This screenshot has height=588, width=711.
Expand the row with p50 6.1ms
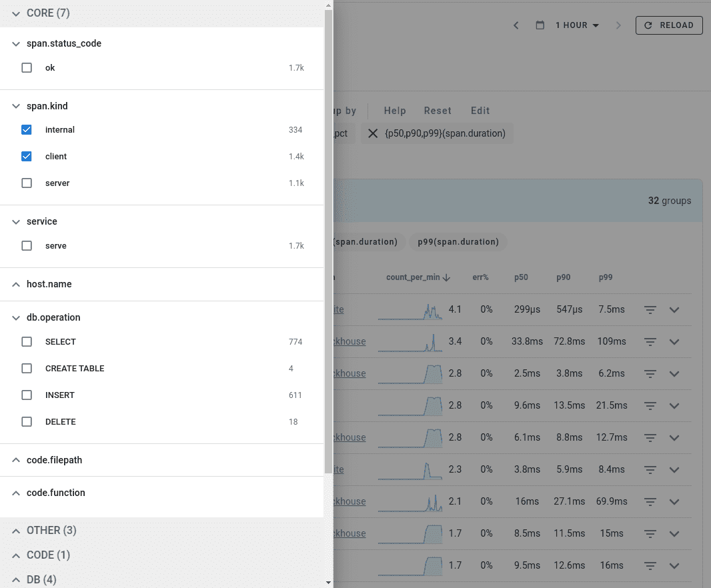(674, 438)
